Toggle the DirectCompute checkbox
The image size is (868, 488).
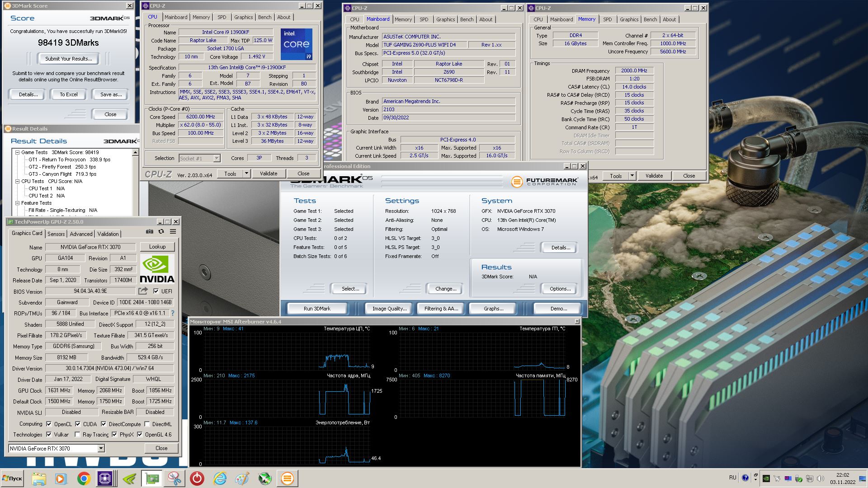104,424
